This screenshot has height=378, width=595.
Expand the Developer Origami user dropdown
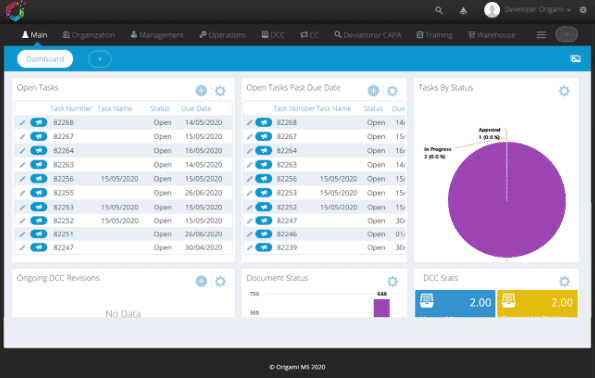[x=537, y=9]
